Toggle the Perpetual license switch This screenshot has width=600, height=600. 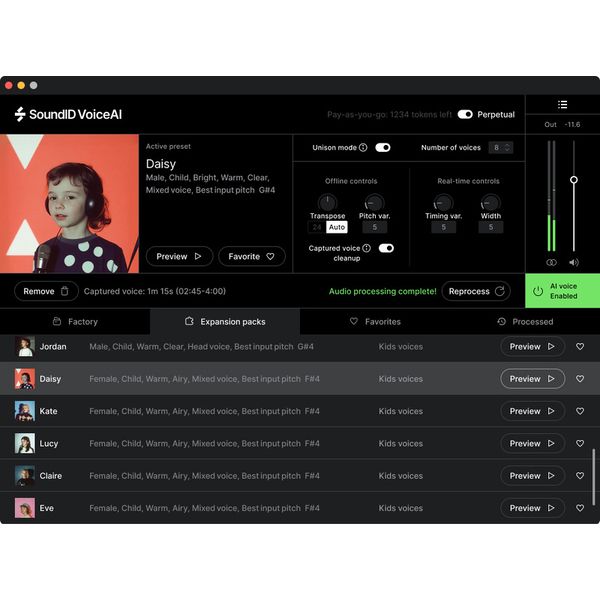click(465, 114)
